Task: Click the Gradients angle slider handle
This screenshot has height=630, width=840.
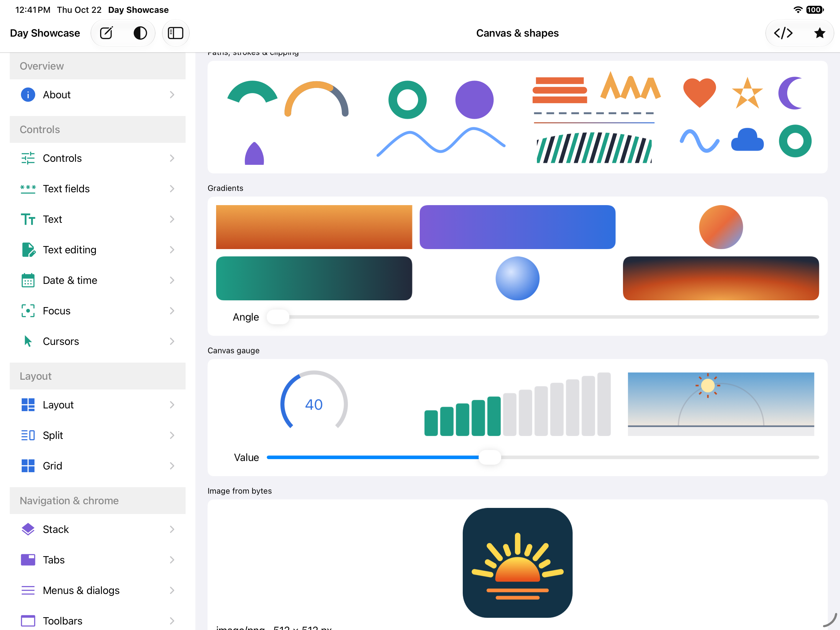Action: [278, 317]
